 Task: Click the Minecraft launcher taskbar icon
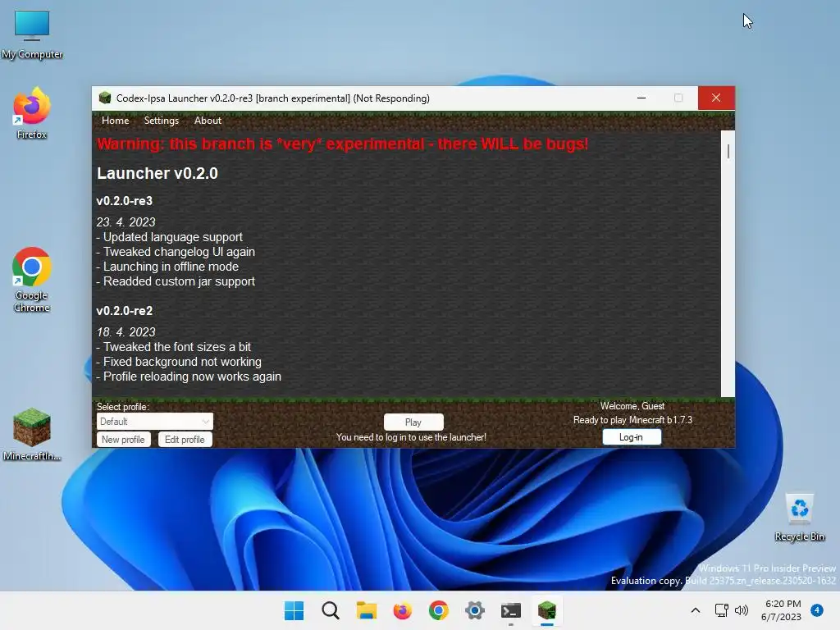[547, 610]
